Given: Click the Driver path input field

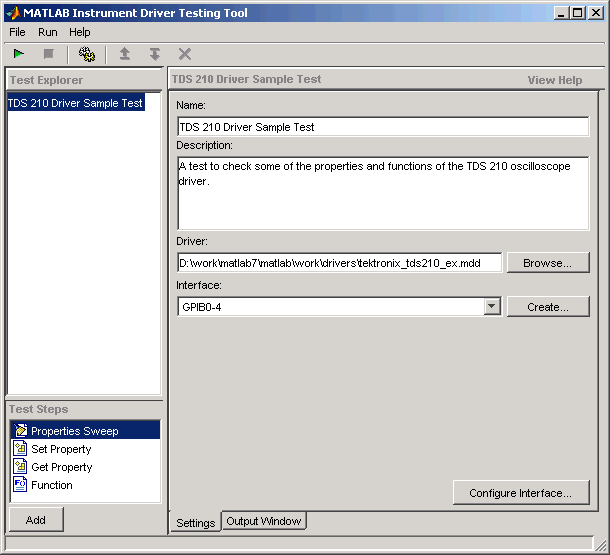Looking at the screenshot, I should pyautogui.click(x=339, y=263).
